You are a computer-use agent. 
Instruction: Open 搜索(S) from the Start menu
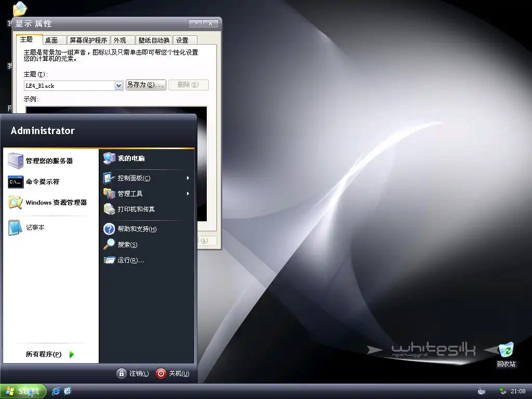pos(147,245)
